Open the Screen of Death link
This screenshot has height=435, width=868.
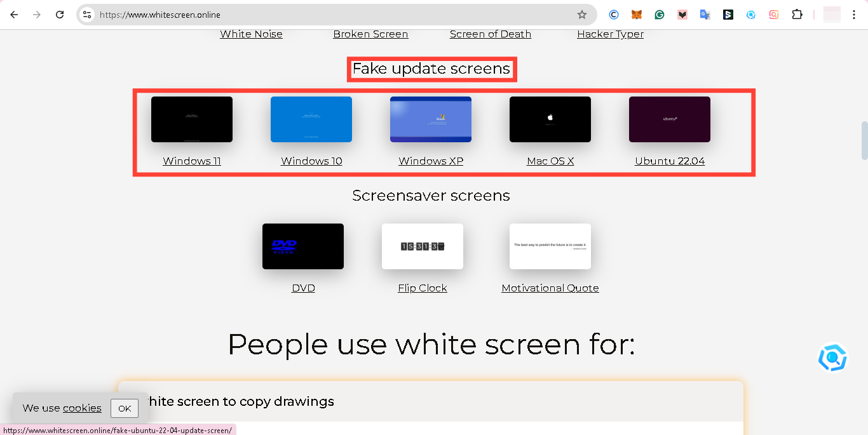point(491,34)
